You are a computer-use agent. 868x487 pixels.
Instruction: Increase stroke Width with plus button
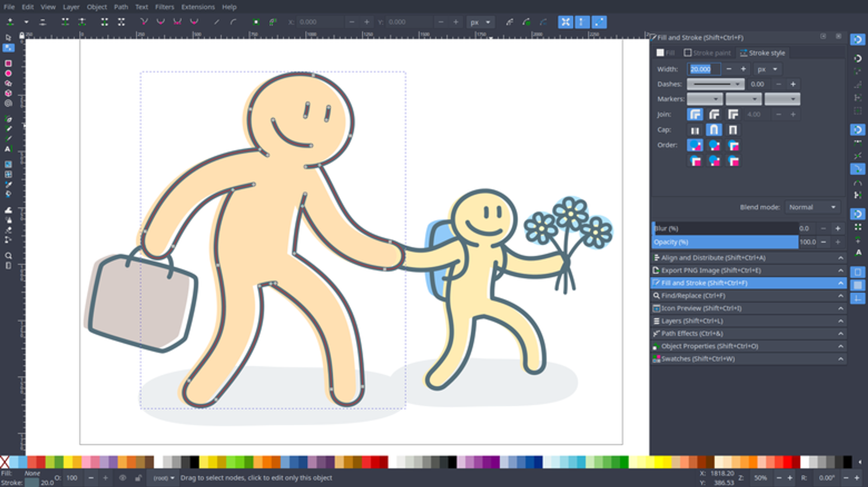coord(743,70)
